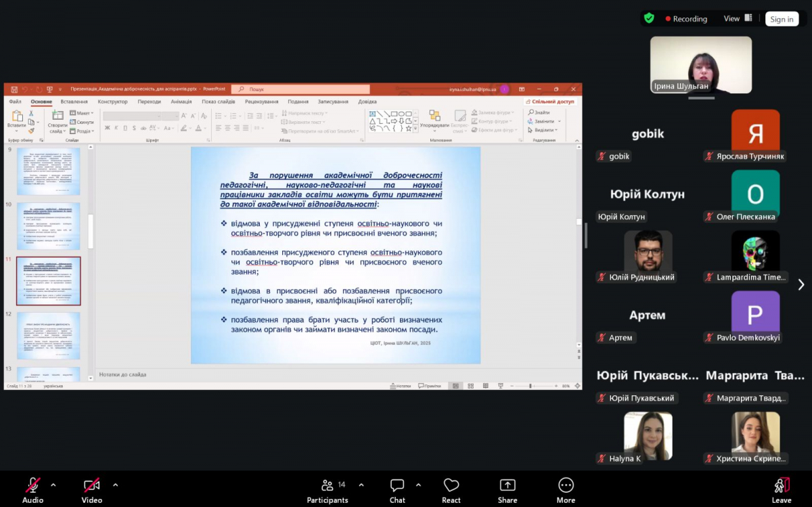Click the Sign in button
This screenshot has width=812, height=507.
[782, 19]
